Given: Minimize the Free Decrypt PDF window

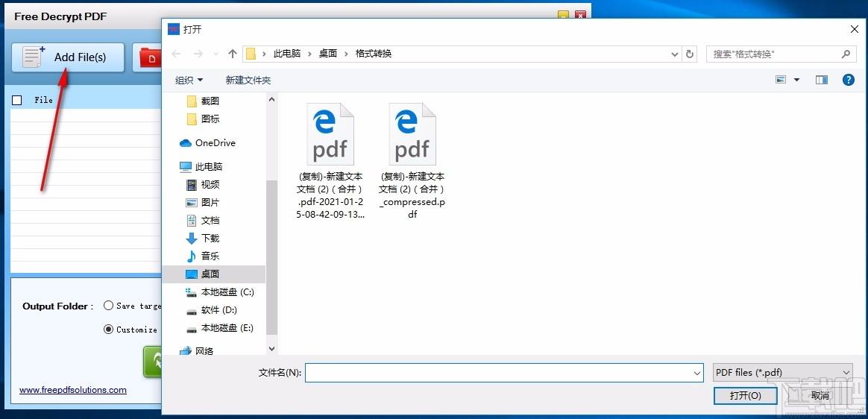Looking at the screenshot, I should [x=563, y=16].
